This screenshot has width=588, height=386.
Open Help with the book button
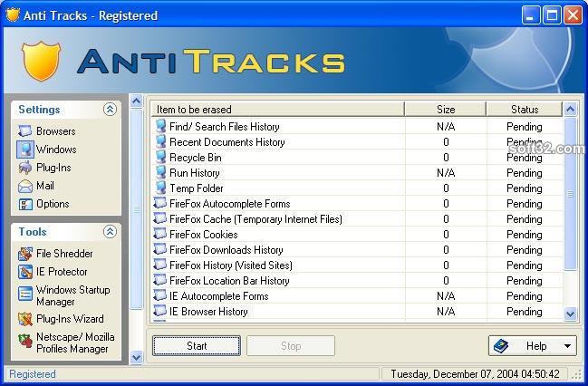(533, 345)
